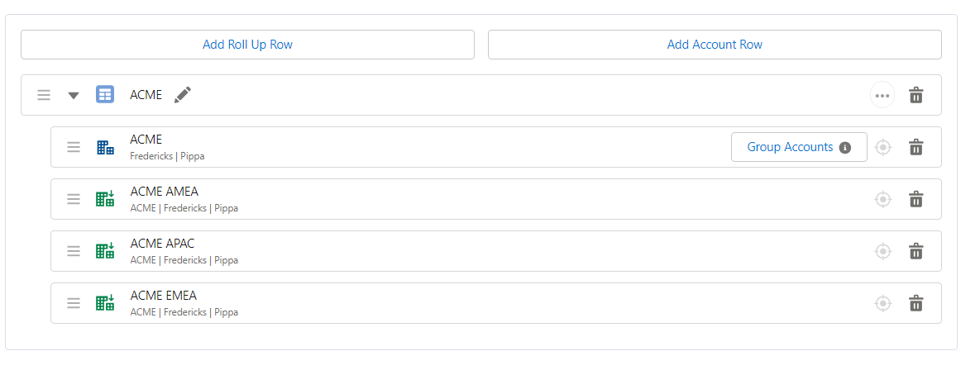This screenshot has width=980, height=370.
Task: Click the ACME AMEA account building icon
Action: pyautogui.click(x=105, y=199)
